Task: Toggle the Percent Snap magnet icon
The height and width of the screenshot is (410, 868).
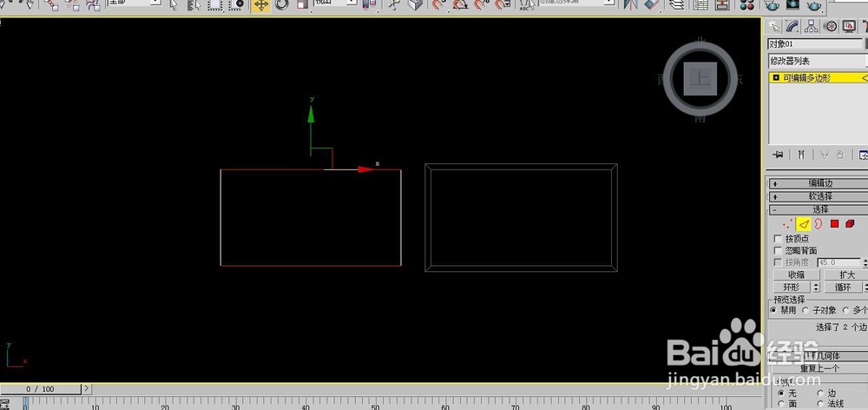Action: pyautogui.click(x=481, y=5)
